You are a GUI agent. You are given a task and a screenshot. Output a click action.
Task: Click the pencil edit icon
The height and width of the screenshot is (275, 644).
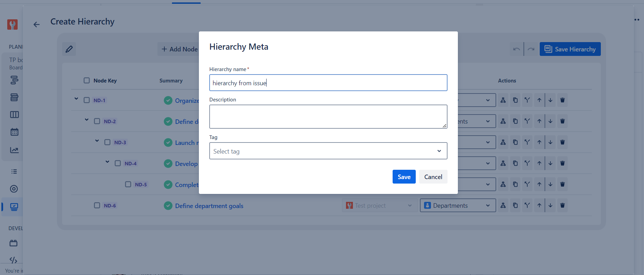[x=69, y=49]
